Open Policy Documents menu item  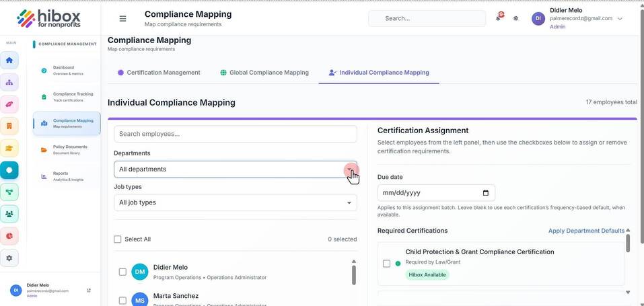click(x=67, y=149)
